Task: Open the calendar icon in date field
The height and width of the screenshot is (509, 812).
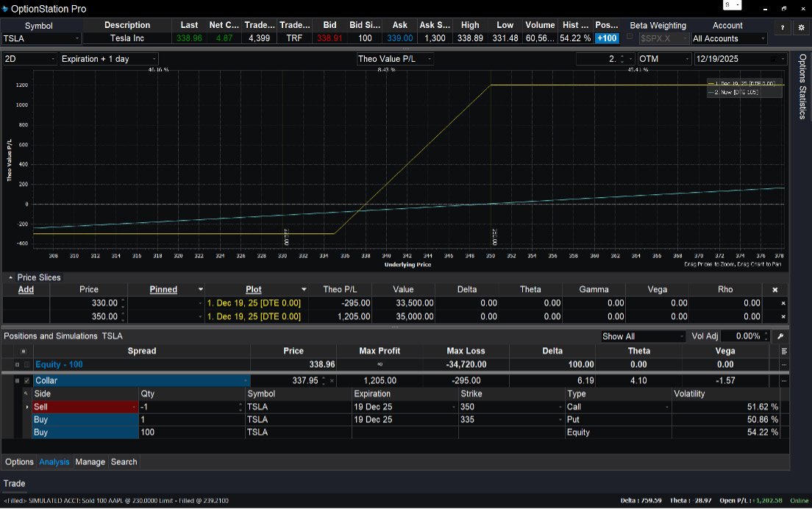Action: click(773, 59)
